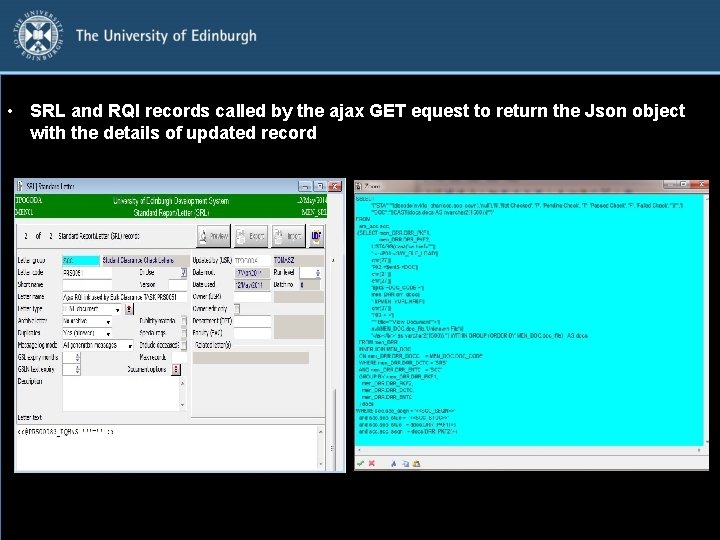Toggle the checkbox above Include deceased
This screenshot has width=720, height=540.
[x=184, y=333]
